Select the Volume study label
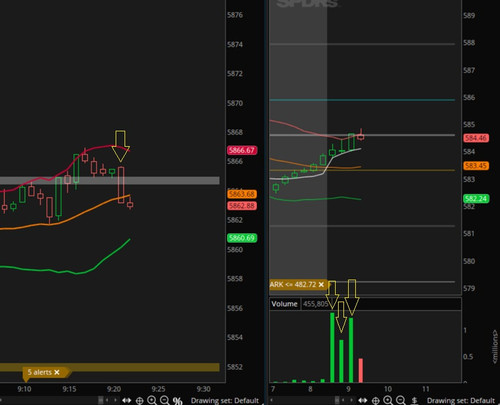 click(x=284, y=304)
